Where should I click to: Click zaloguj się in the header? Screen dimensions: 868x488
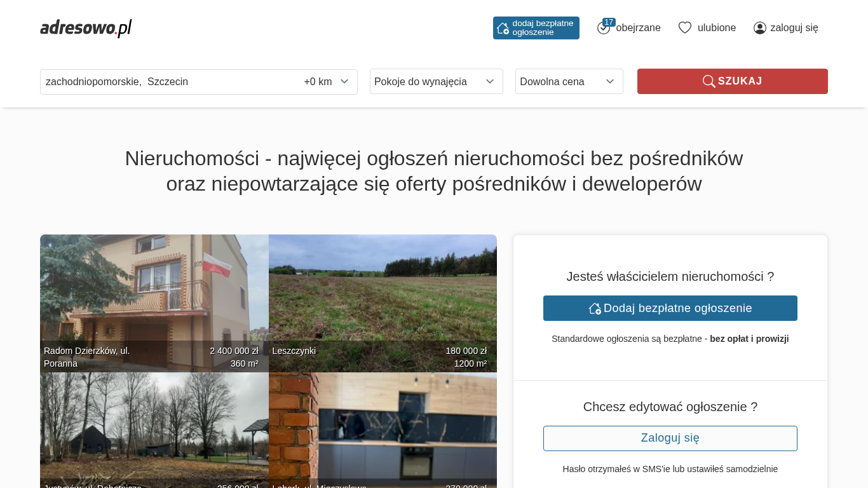pos(794,28)
